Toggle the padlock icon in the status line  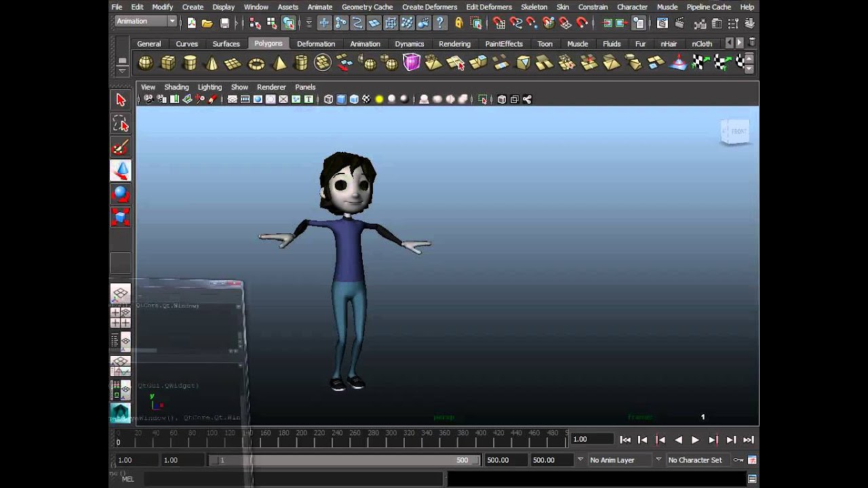click(459, 23)
